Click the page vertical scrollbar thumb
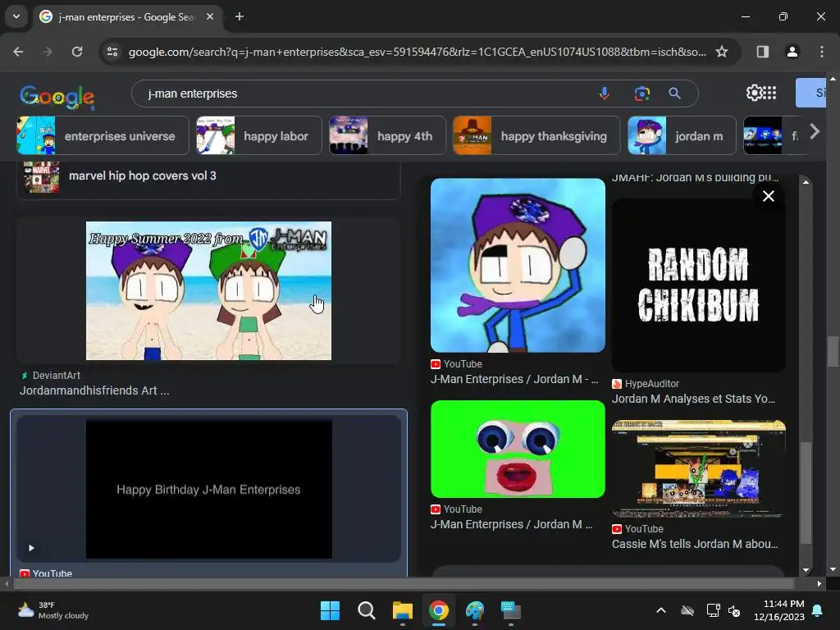Image resolution: width=840 pixels, height=630 pixels. coord(833,351)
